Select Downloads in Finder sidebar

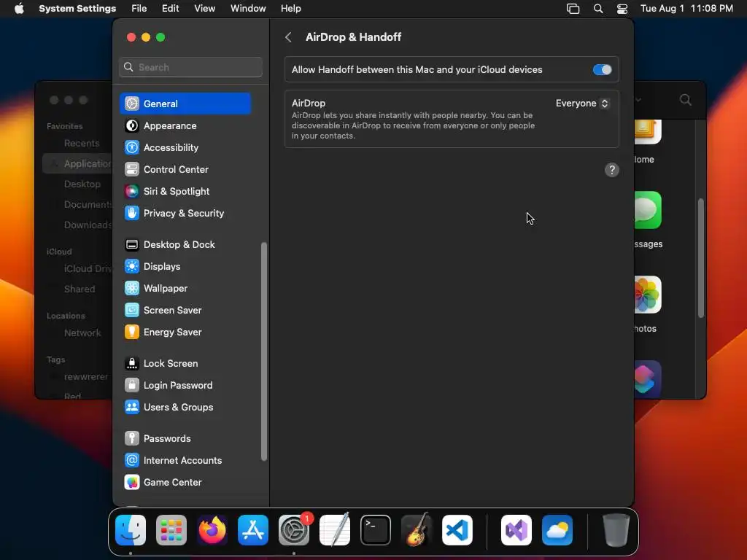point(88,225)
